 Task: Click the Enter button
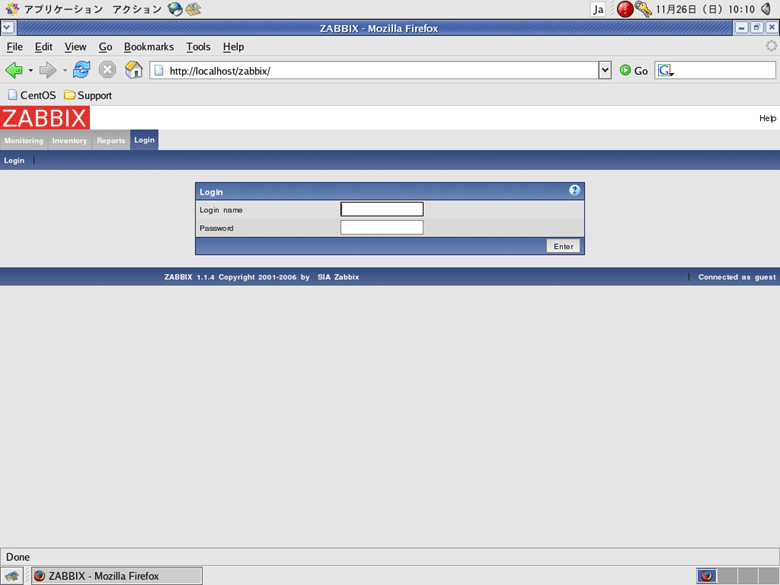pyautogui.click(x=563, y=246)
